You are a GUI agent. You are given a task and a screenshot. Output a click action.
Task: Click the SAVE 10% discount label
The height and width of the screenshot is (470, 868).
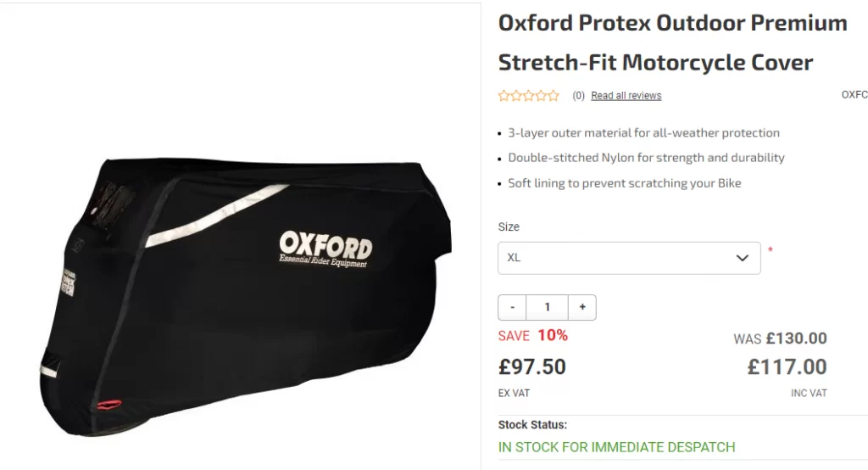click(533, 335)
